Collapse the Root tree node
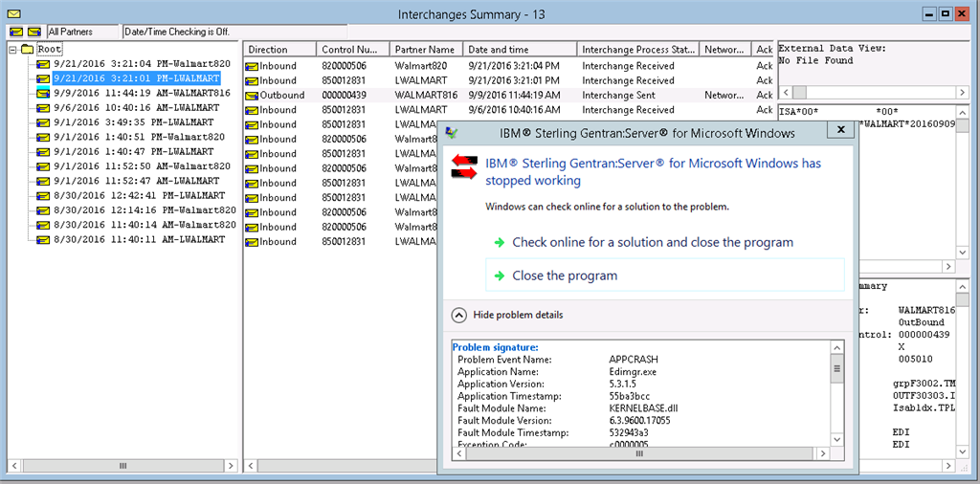Image resolution: width=980 pixels, height=484 pixels. [11, 49]
